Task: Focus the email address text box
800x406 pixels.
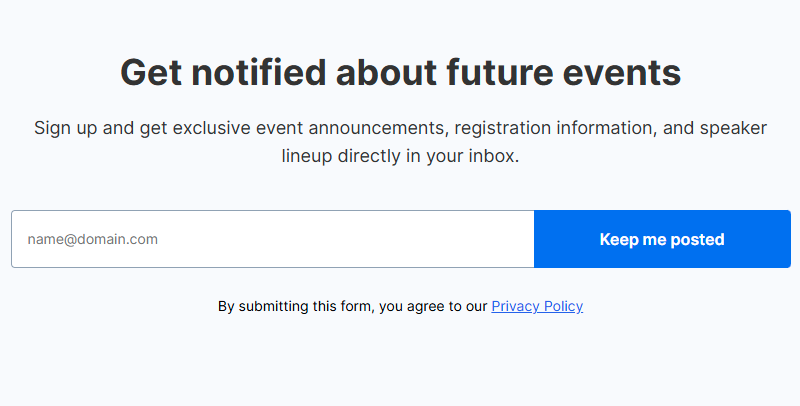Action: click(x=272, y=239)
